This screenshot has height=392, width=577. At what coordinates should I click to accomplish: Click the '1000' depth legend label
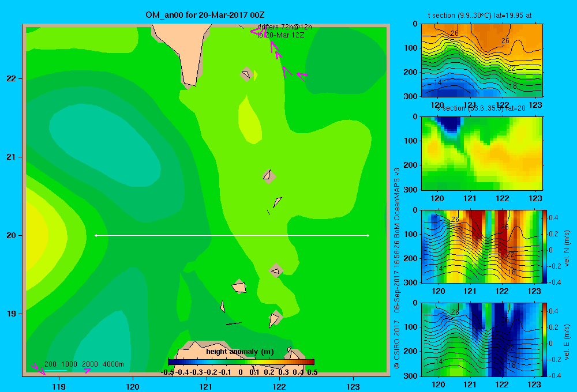click(69, 364)
